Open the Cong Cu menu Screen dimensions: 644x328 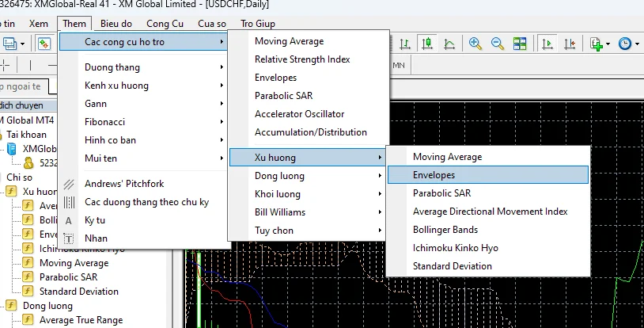click(165, 24)
